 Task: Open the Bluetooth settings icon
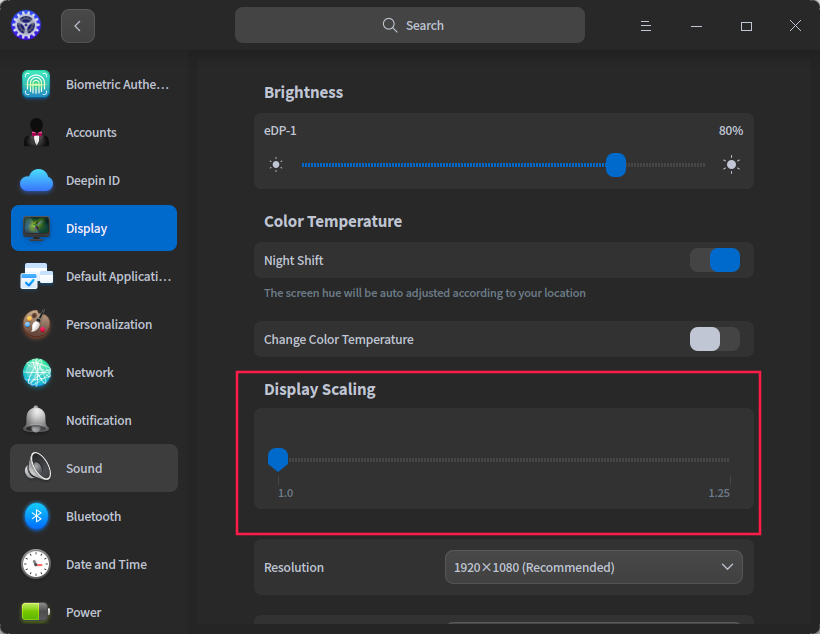[x=37, y=516]
